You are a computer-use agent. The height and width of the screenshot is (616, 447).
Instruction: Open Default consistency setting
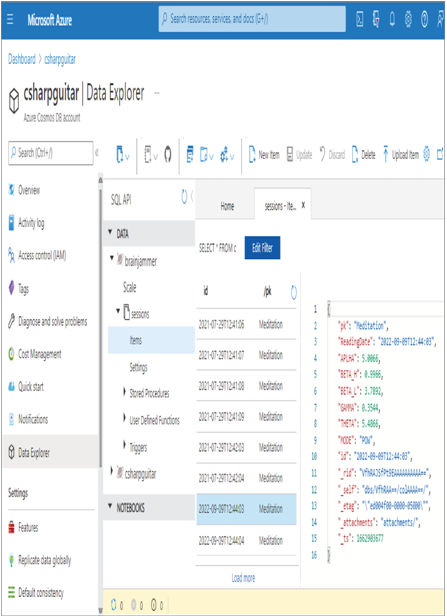(x=36, y=593)
